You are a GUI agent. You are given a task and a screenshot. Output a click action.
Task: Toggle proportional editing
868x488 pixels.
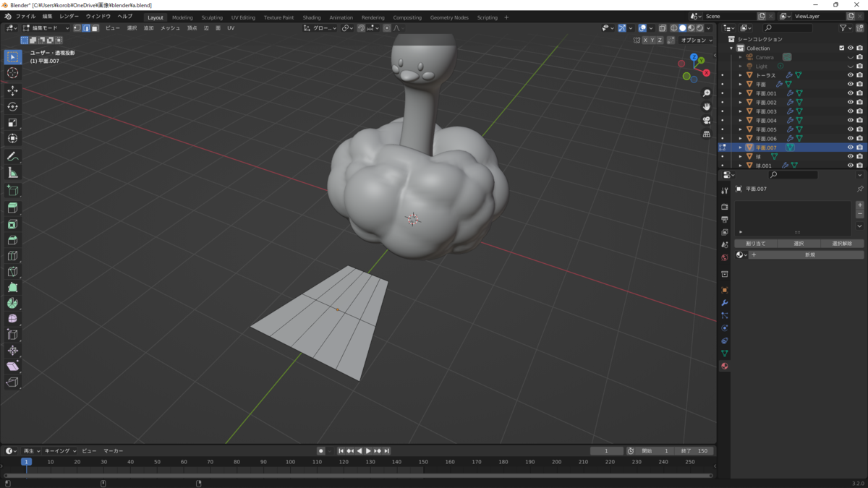pos(387,28)
